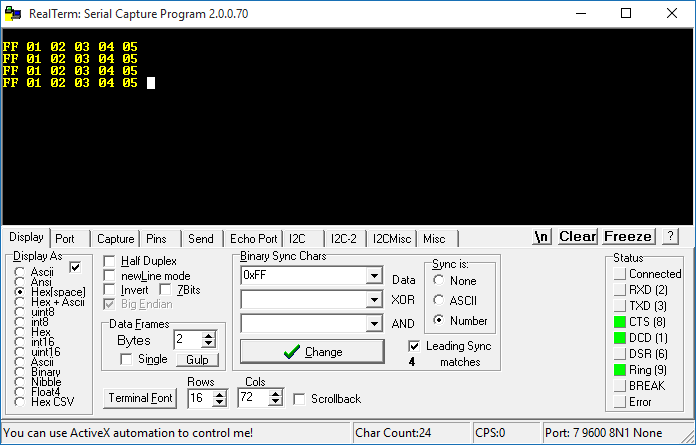Click the Freeze button
Screen dimensions: 696x445
628,237
